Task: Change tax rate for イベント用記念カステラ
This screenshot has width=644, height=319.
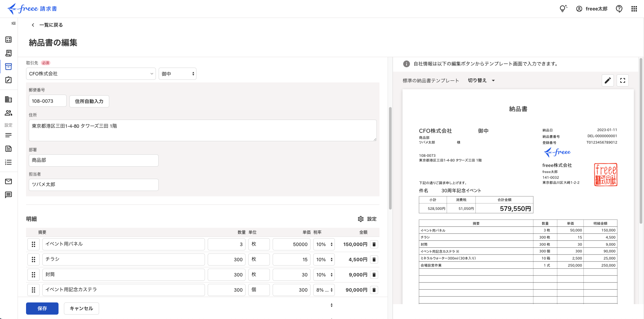Action: tap(324, 290)
